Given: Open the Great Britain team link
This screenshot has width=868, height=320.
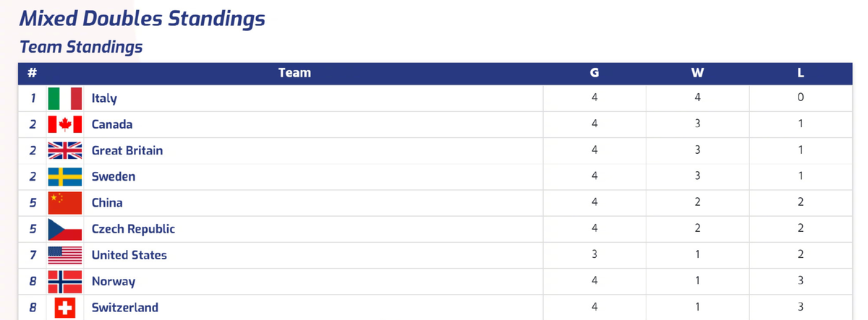Looking at the screenshot, I should 127,150.
